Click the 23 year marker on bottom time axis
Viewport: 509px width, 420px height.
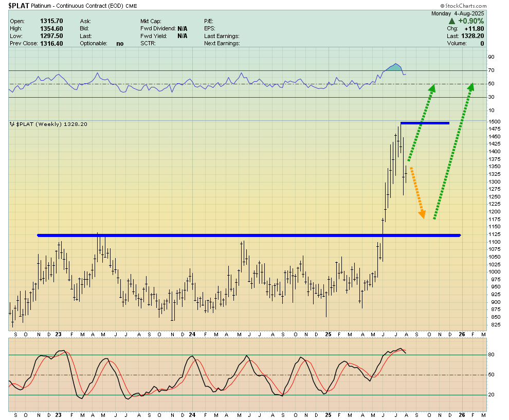pos(58,415)
